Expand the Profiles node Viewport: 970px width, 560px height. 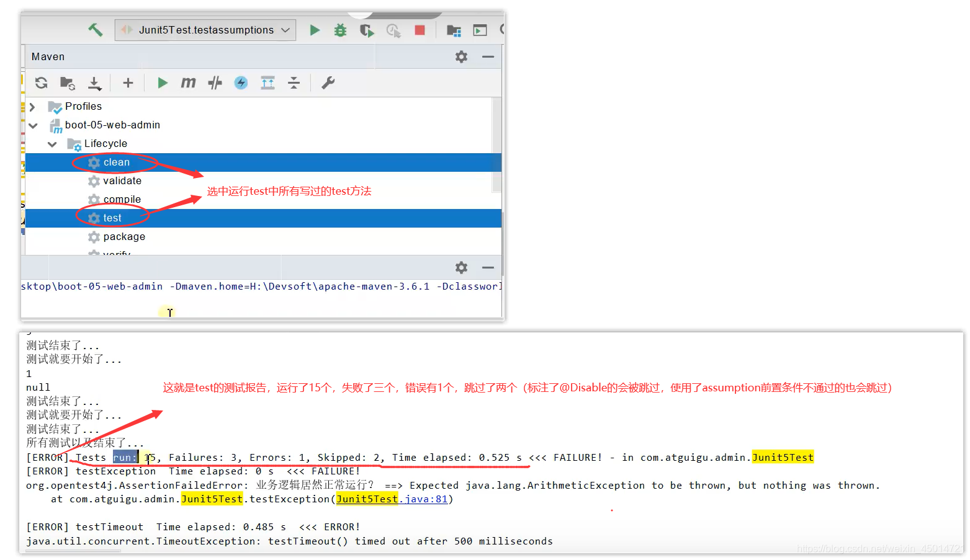(32, 107)
